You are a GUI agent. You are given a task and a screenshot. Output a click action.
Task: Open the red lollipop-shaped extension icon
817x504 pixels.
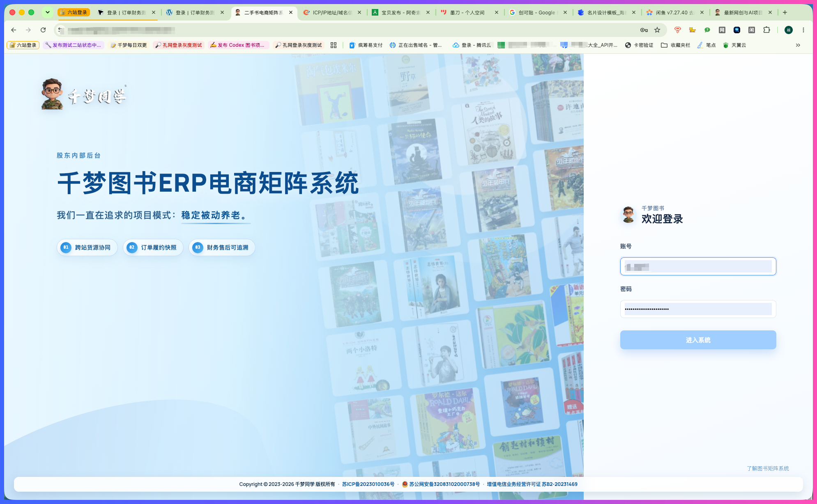click(678, 30)
